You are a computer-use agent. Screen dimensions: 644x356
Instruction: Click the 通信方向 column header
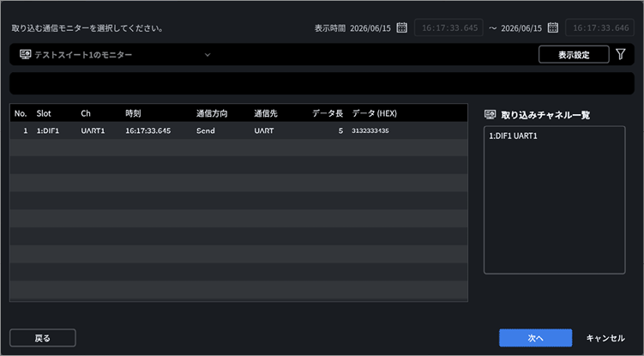(x=212, y=113)
